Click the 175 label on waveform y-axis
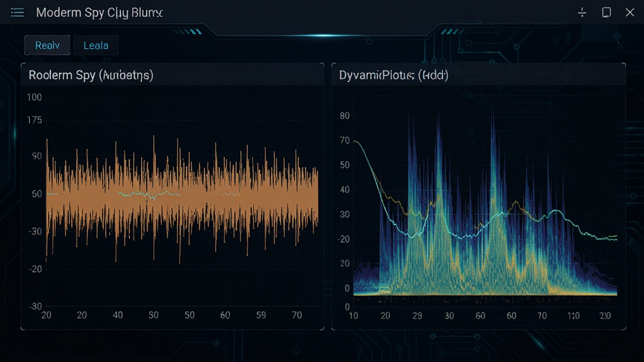 point(34,120)
